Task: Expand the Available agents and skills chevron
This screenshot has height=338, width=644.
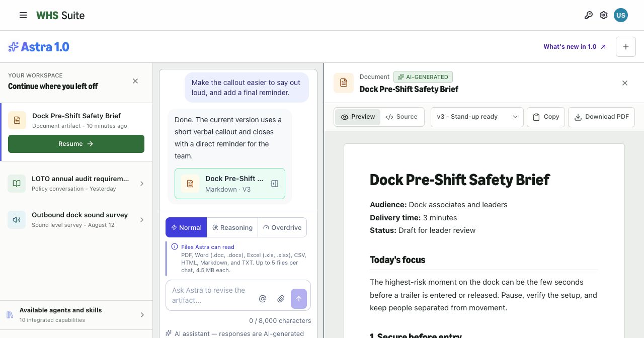Action: click(142, 315)
